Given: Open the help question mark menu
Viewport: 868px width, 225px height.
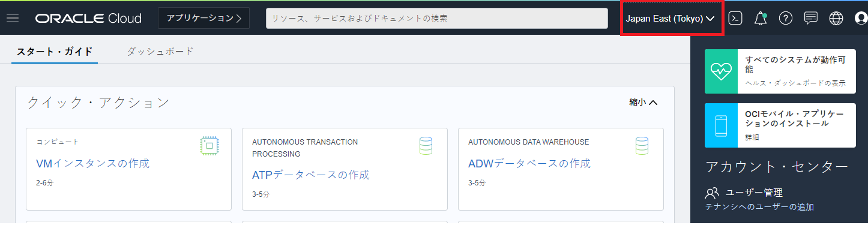Looking at the screenshot, I should [x=786, y=18].
